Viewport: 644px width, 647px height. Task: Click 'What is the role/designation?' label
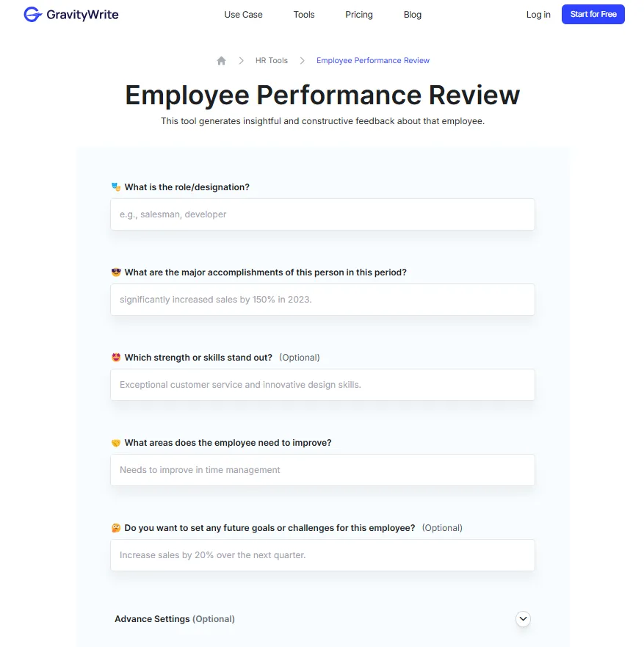pos(187,187)
